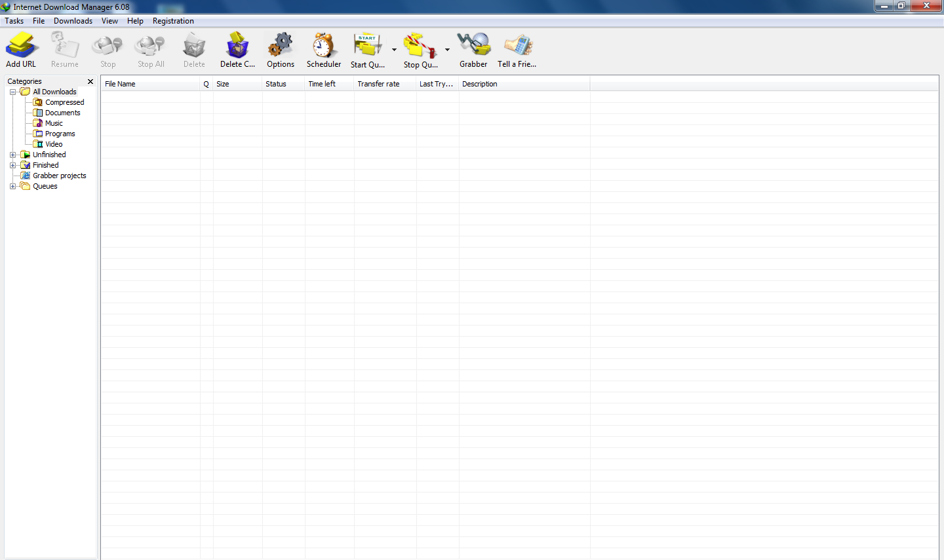Open the Start Queue dropdown arrow

[x=393, y=49]
